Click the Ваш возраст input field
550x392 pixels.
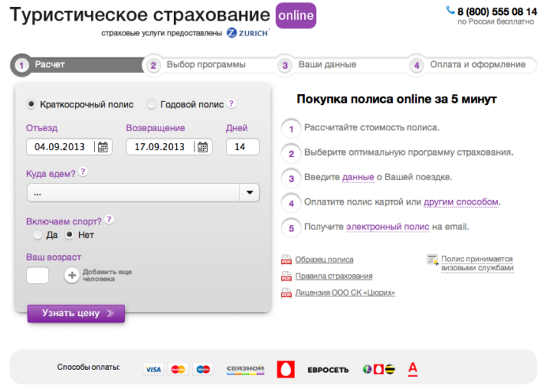pos(38,275)
